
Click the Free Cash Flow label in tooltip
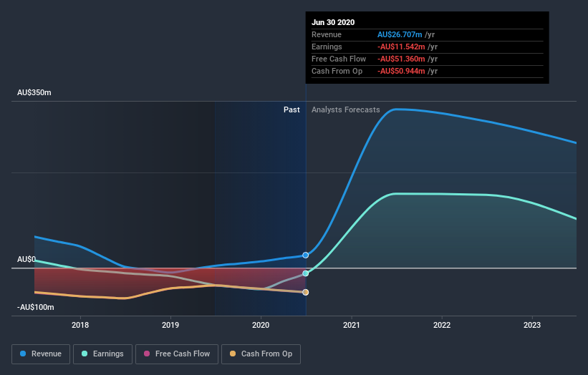[x=339, y=59]
